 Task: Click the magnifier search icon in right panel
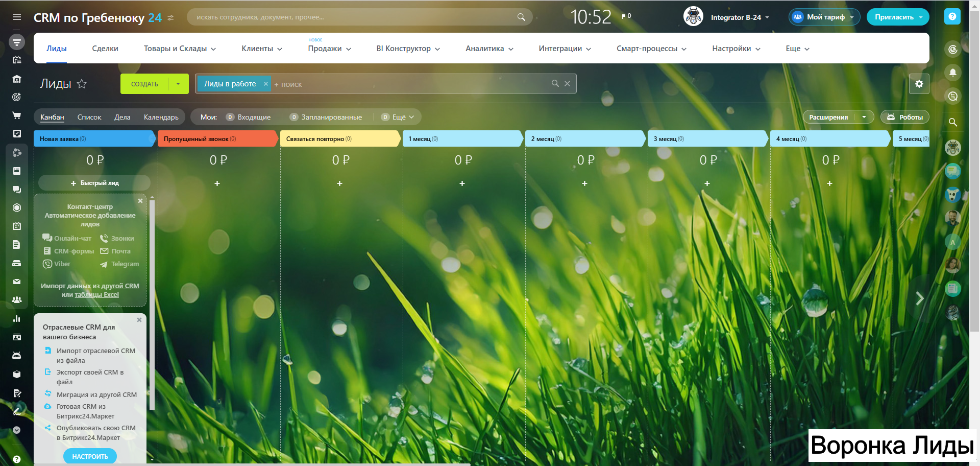point(952,122)
